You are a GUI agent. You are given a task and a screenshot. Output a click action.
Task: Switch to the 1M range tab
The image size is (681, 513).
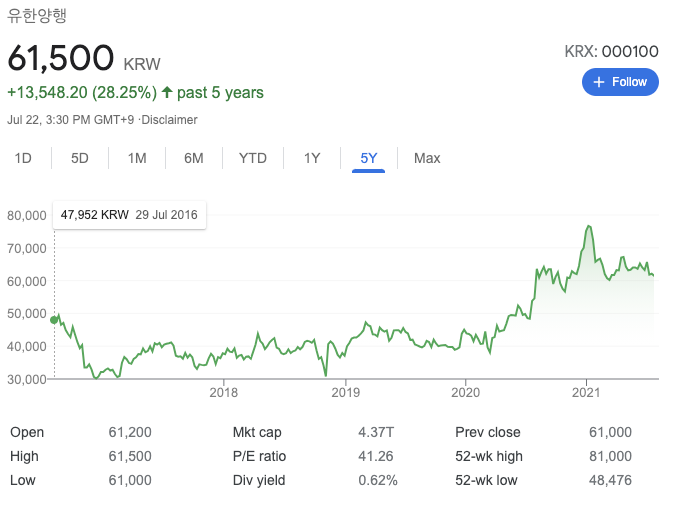point(137,158)
